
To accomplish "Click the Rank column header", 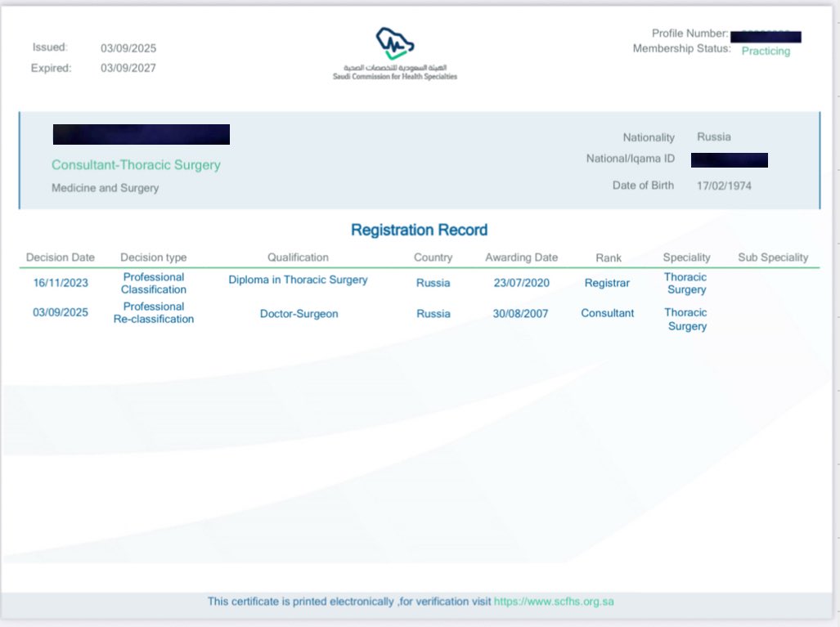I will coord(609,258).
